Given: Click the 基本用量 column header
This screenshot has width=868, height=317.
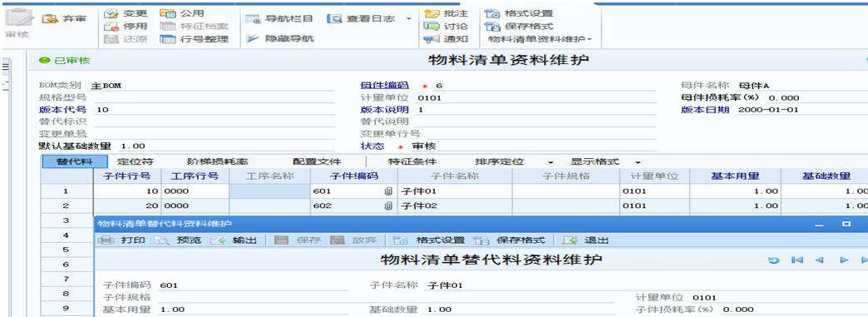Looking at the screenshot, I should (x=735, y=176).
